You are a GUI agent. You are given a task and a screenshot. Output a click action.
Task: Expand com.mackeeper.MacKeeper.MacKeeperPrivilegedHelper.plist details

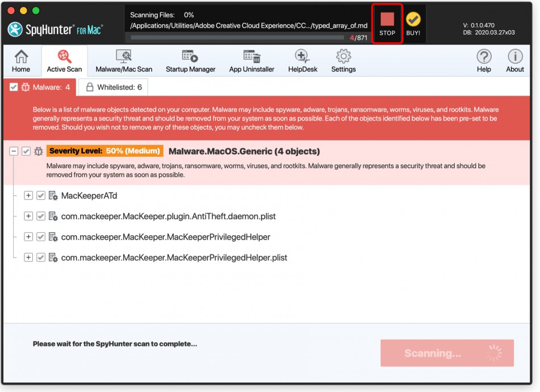[28, 257]
